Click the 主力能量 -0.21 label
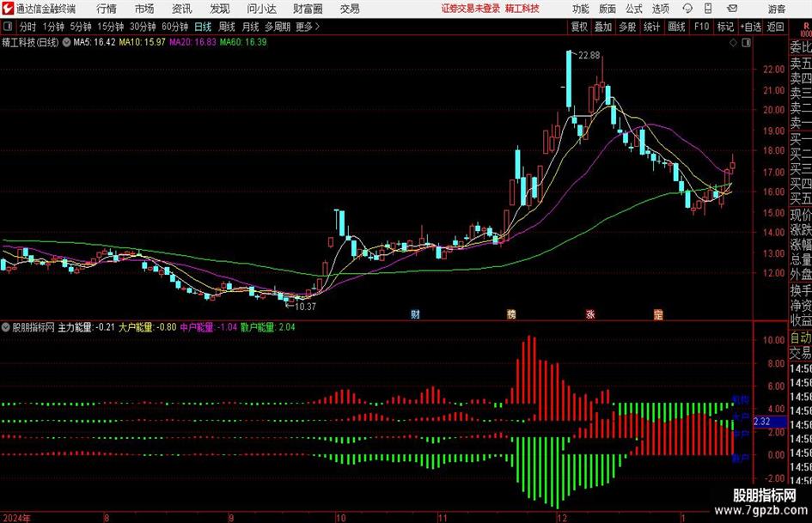Screen dimensions: 812x523 (86, 327)
